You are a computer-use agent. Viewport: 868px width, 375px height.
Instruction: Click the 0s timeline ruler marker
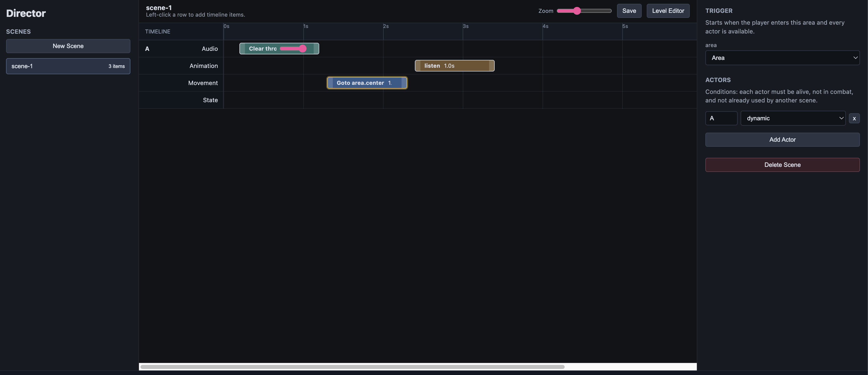pyautogui.click(x=226, y=26)
